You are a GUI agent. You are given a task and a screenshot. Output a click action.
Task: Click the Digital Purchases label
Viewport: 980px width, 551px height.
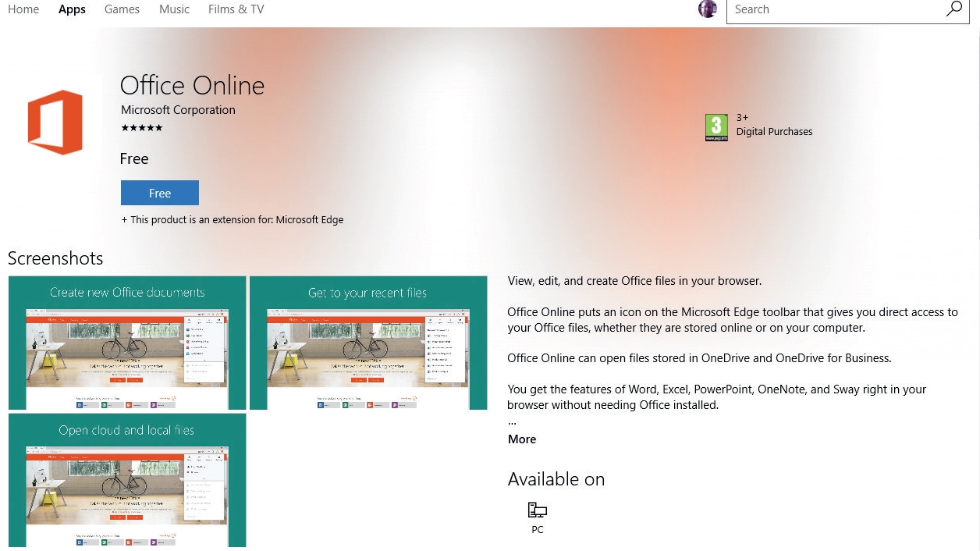(x=774, y=132)
